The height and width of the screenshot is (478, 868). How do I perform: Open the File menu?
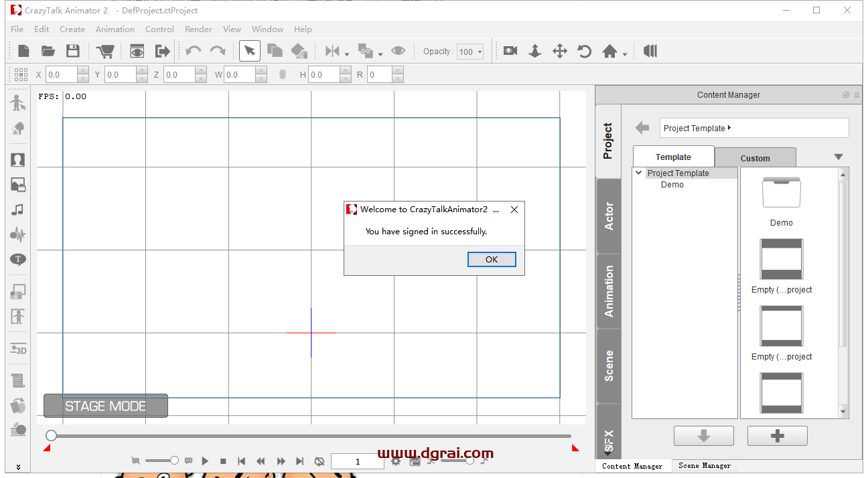click(17, 29)
